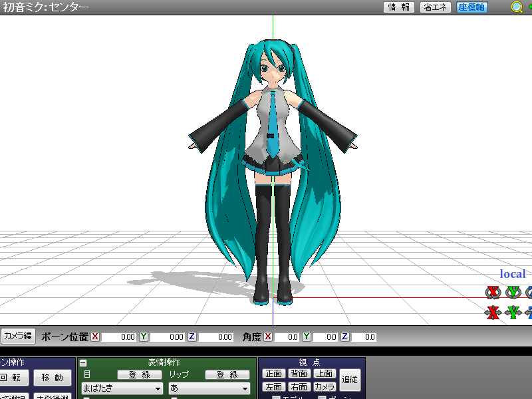Screen dimensions: 532x399
Task: Switch to カメラ編 camera edit mode
Action: click(18, 336)
